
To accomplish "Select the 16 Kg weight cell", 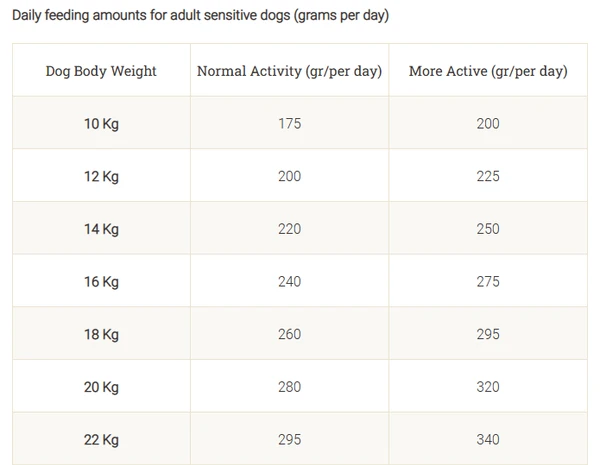I will (101, 282).
